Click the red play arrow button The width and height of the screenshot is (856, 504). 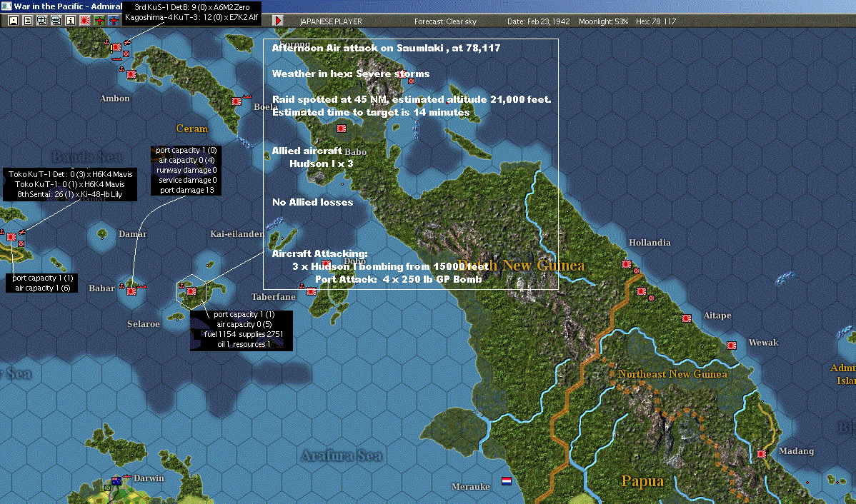(x=278, y=21)
